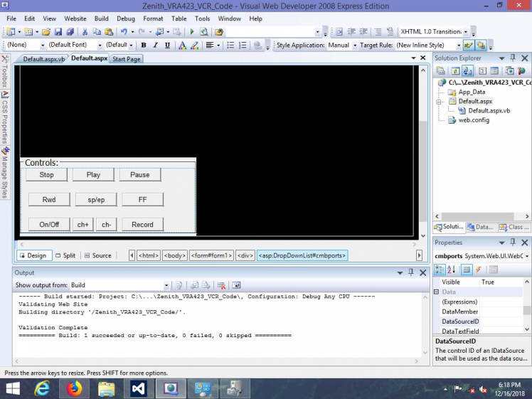Apply underline formatting
Viewport: 532px width, 399px height.
(x=167, y=45)
